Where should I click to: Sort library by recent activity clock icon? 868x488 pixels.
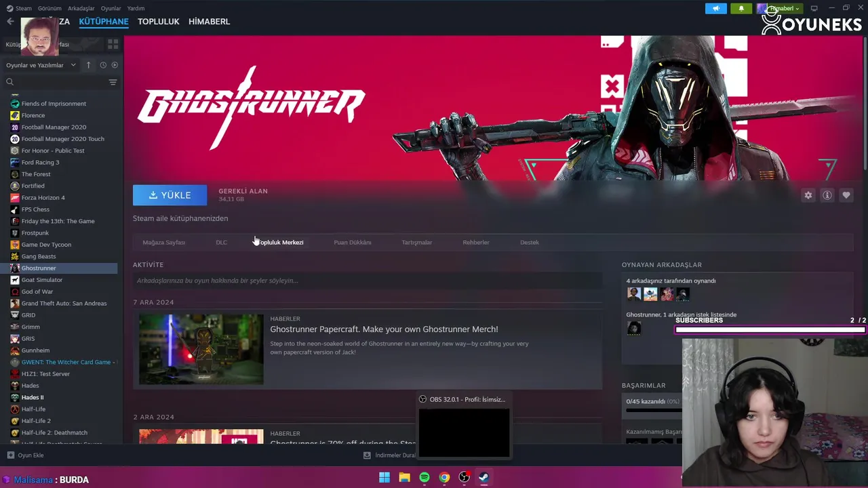click(x=103, y=65)
